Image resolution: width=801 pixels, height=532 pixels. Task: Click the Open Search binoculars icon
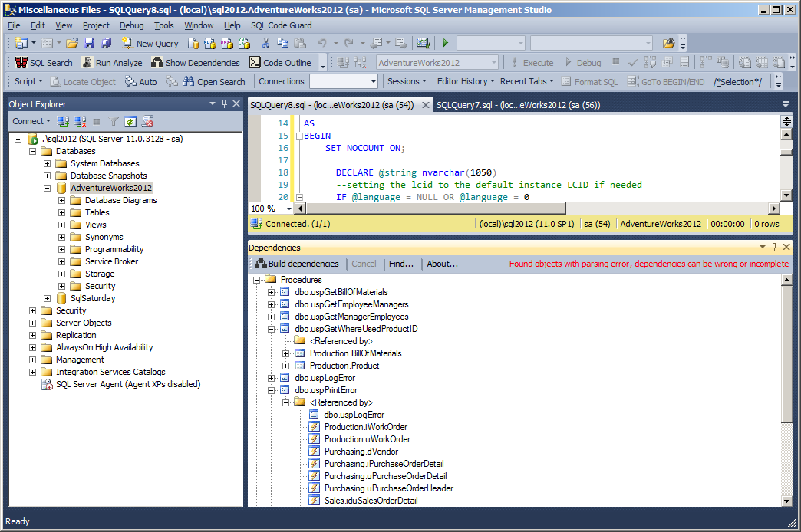189,82
